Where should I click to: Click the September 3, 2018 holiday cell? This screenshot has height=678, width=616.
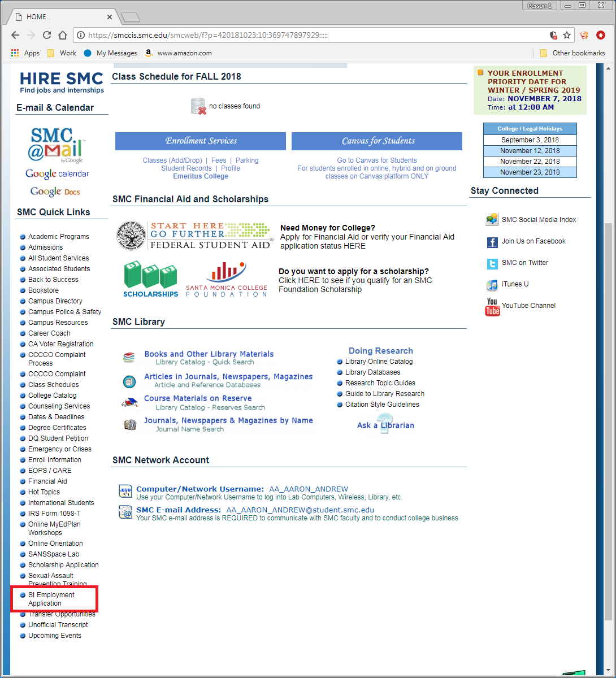(530, 140)
